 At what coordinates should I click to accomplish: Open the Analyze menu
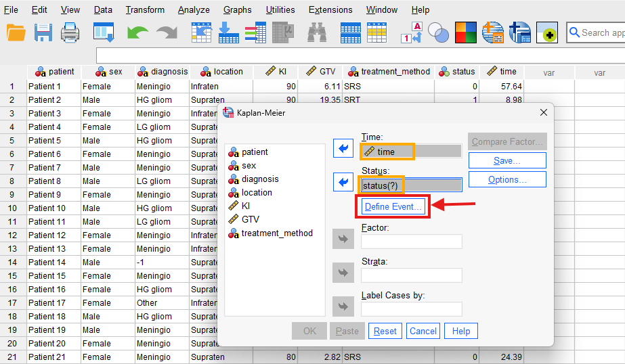[x=194, y=9]
